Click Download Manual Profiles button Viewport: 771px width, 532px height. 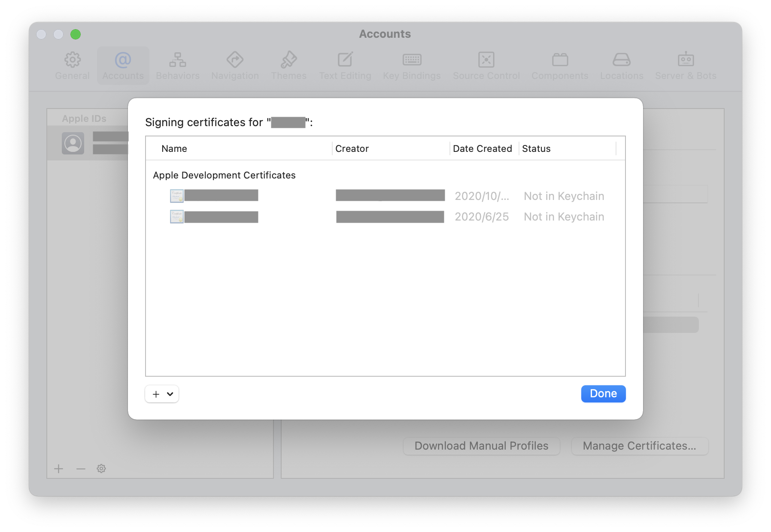(x=481, y=446)
